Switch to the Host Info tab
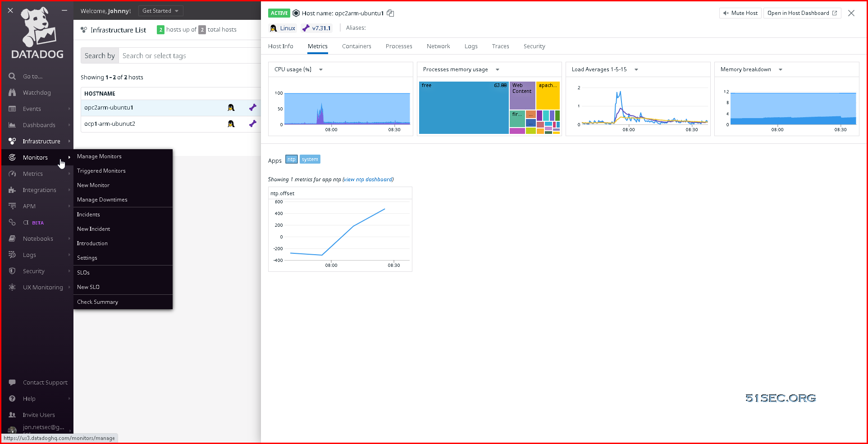Viewport: 868px width, 444px height. pyautogui.click(x=281, y=46)
